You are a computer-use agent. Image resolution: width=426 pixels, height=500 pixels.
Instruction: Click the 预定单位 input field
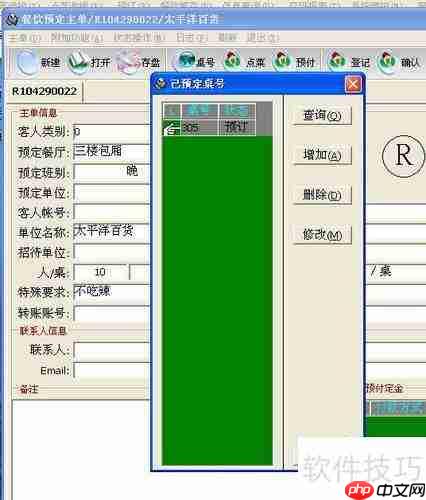112,193
